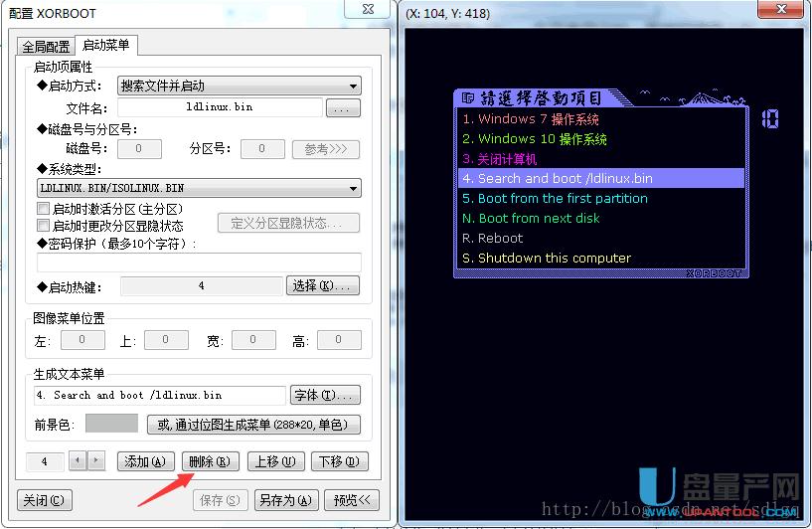Screen dimensions: 812x529
Task: Browse for file with the ... button
Action: click(343, 107)
